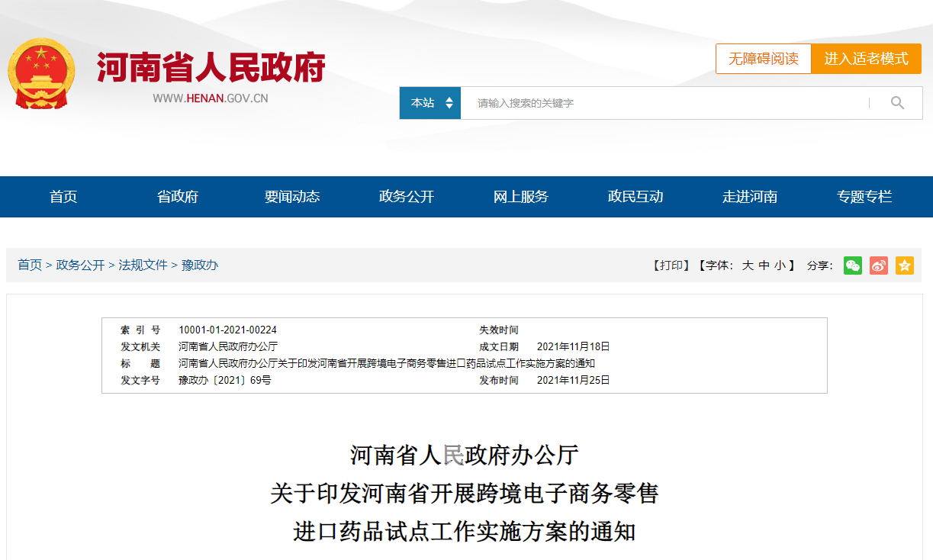This screenshot has width=933, height=560.
Task: Click 豫政办 breadcrumb link
Action: pos(199,265)
